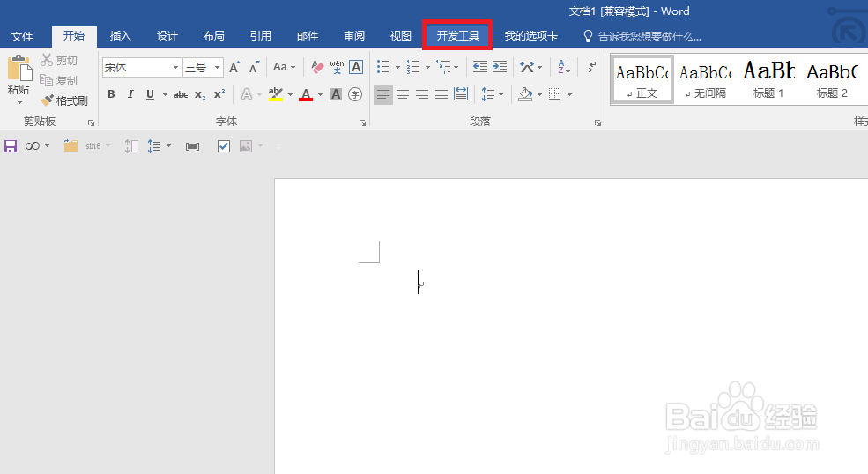Sort text with A-Z icon

click(x=564, y=67)
